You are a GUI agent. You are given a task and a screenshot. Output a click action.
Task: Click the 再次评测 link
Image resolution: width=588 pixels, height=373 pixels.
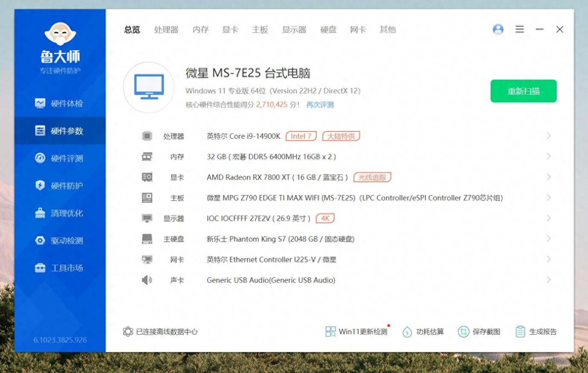pyautogui.click(x=320, y=105)
